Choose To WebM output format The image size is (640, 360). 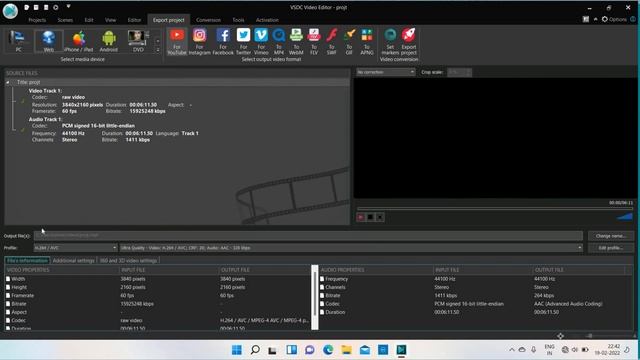[296, 42]
